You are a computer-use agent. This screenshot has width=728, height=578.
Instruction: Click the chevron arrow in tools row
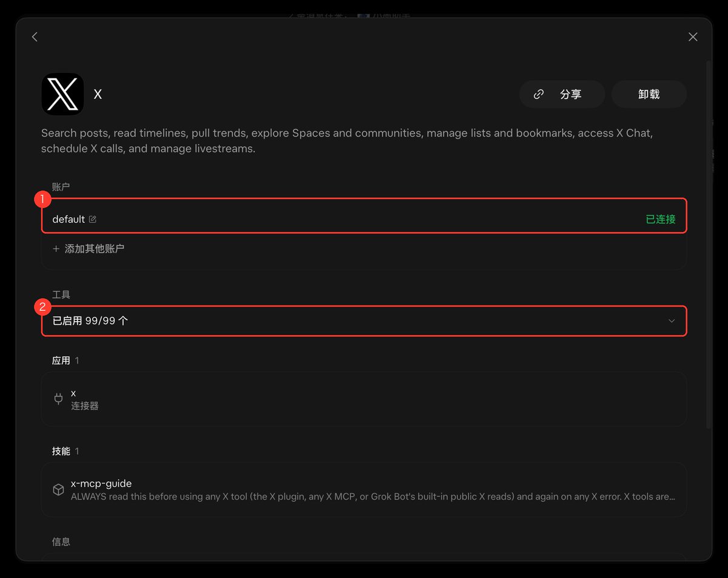(672, 321)
